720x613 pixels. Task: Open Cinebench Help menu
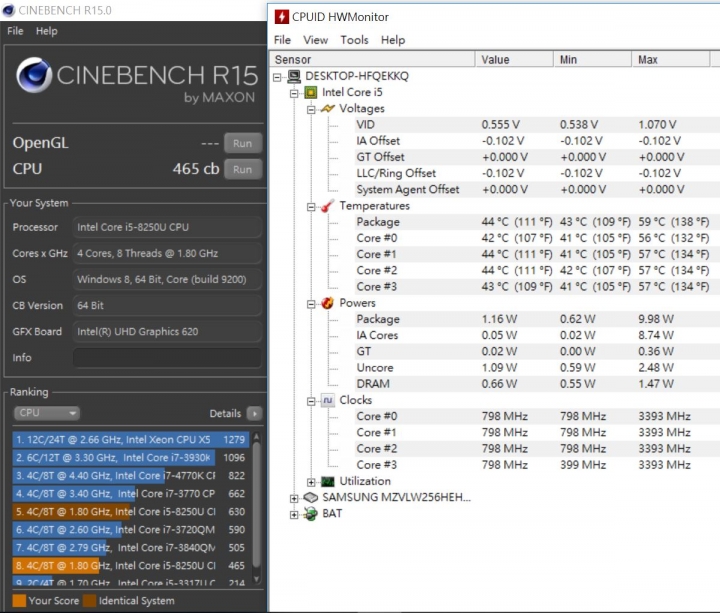[47, 31]
